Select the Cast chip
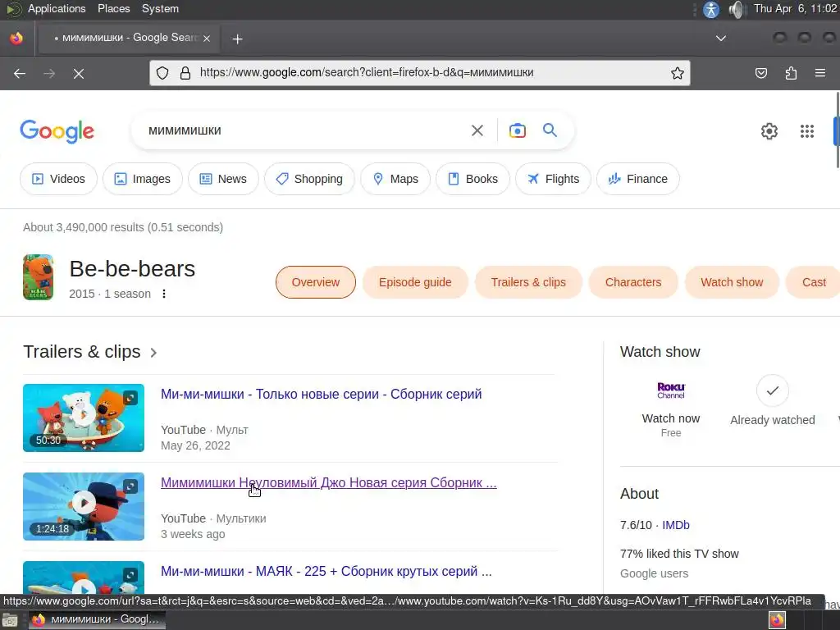Viewport: 840px width, 630px height. coord(813,282)
